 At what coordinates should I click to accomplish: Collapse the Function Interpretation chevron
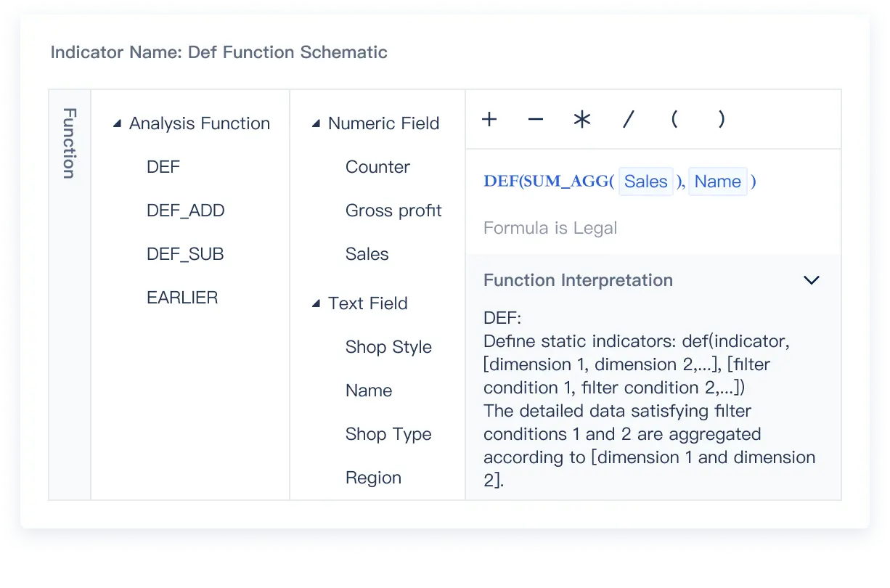point(811,280)
